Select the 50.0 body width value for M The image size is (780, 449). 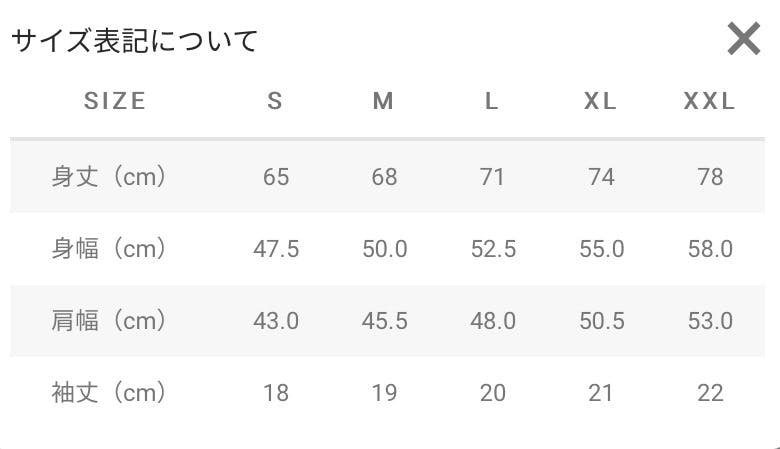(385, 249)
